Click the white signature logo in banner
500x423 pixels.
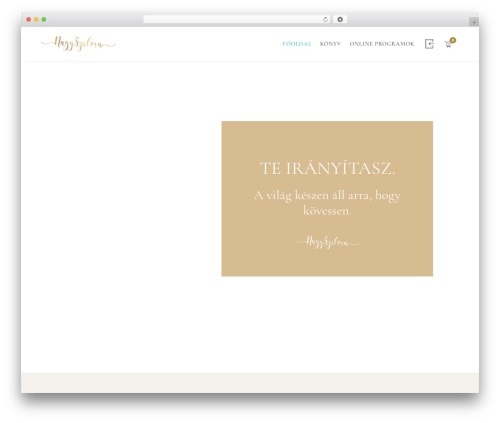pos(327,242)
